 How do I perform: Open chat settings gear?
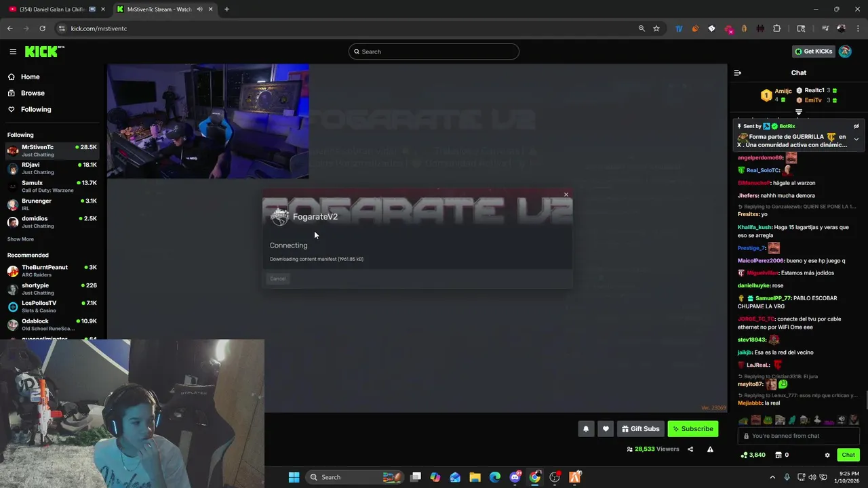[x=827, y=455]
